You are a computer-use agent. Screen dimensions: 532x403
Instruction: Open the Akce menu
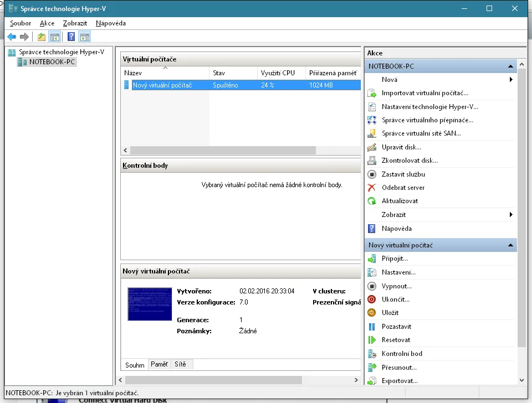(x=47, y=23)
